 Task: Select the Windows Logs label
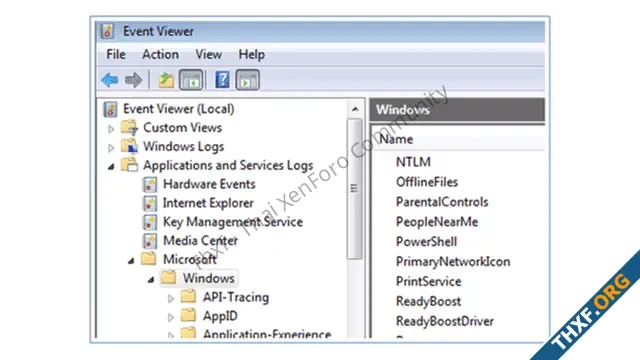(x=184, y=147)
